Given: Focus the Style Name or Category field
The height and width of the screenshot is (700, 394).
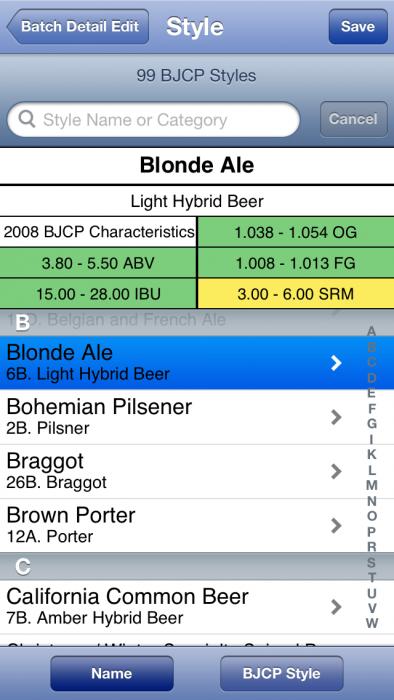Looking at the screenshot, I should click(153, 119).
